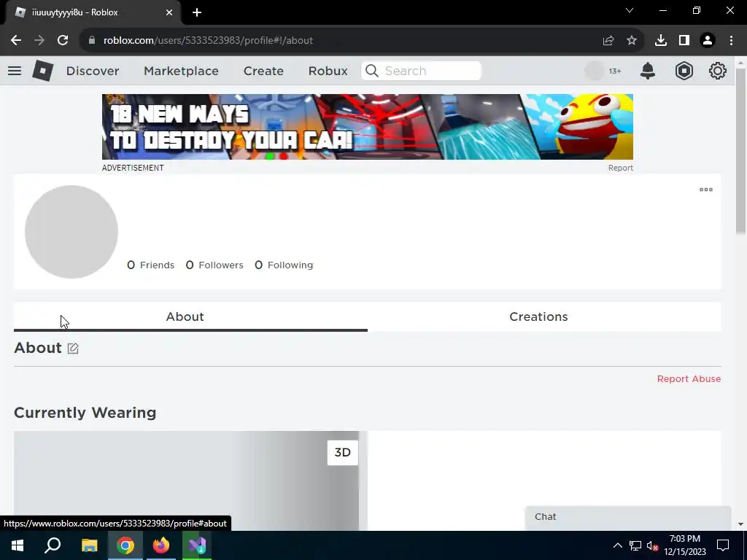Expand the Chat panel
This screenshot has height=560, width=747.
pos(628,517)
